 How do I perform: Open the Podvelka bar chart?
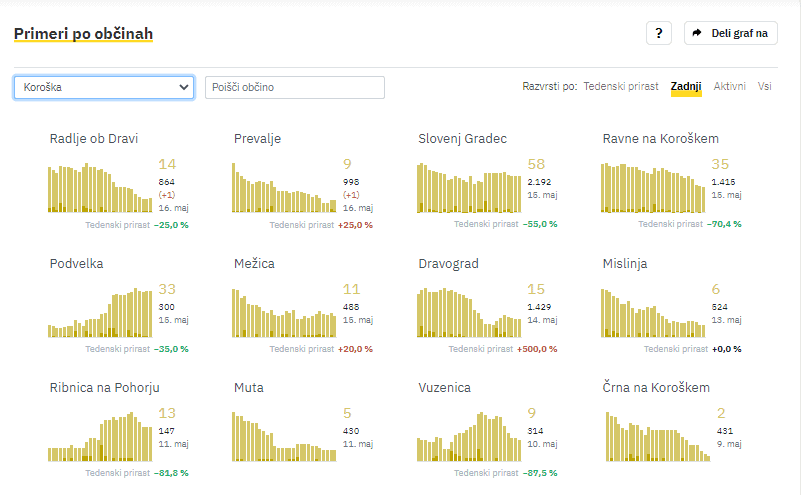coord(100,315)
